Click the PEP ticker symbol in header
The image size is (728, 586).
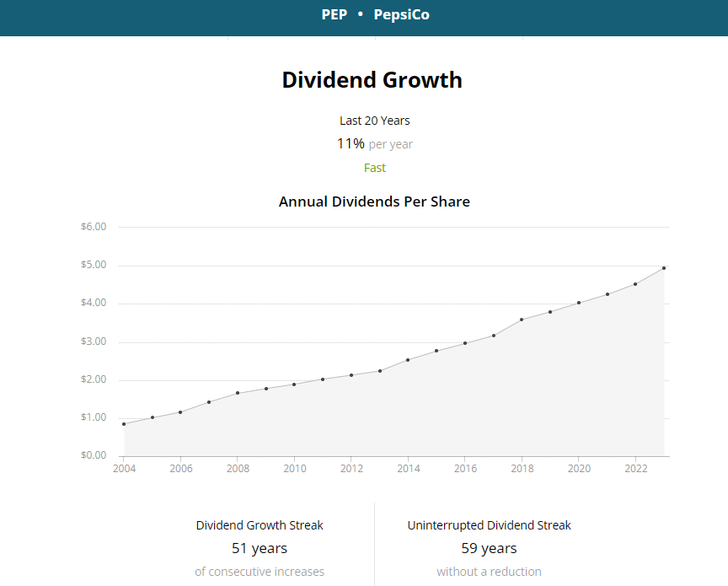pos(334,15)
